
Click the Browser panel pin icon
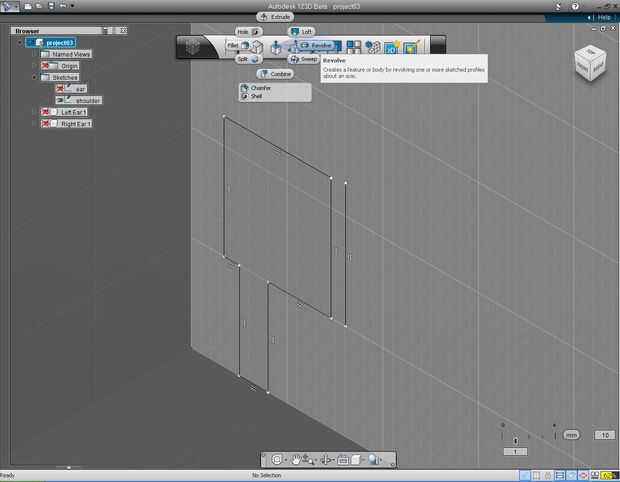105,31
